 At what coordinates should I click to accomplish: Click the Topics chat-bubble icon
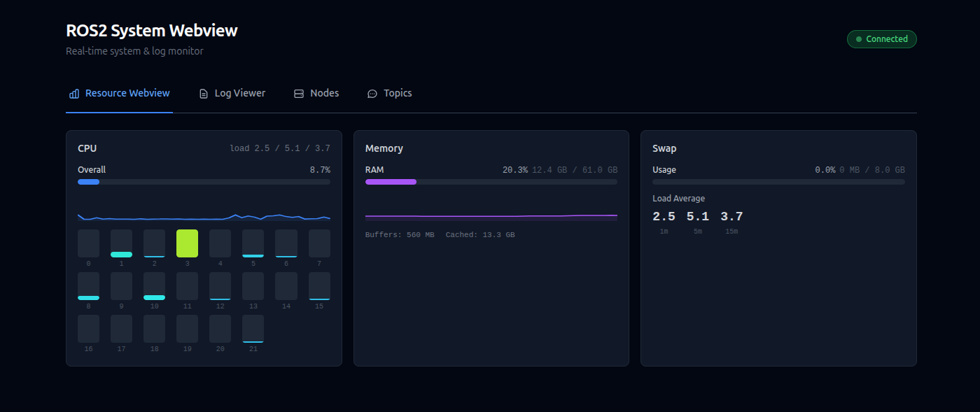pyautogui.click(x=372, y=93)
